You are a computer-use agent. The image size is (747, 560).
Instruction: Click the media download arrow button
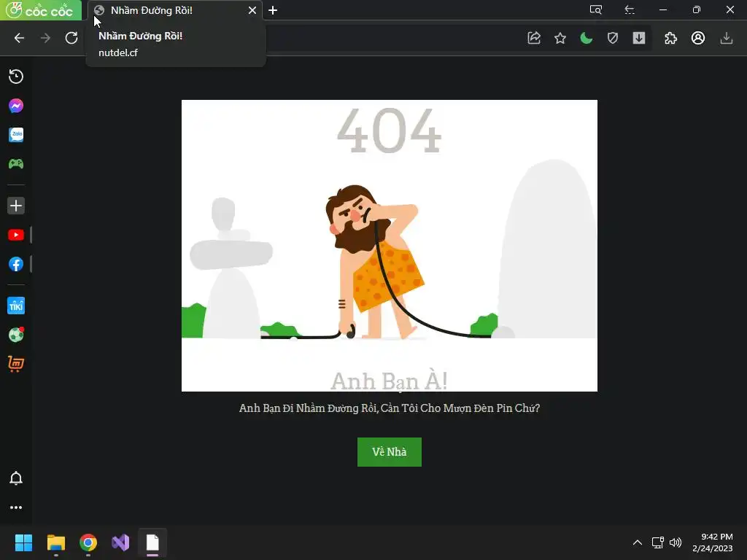pyautogui.click(x=639, y=38)
